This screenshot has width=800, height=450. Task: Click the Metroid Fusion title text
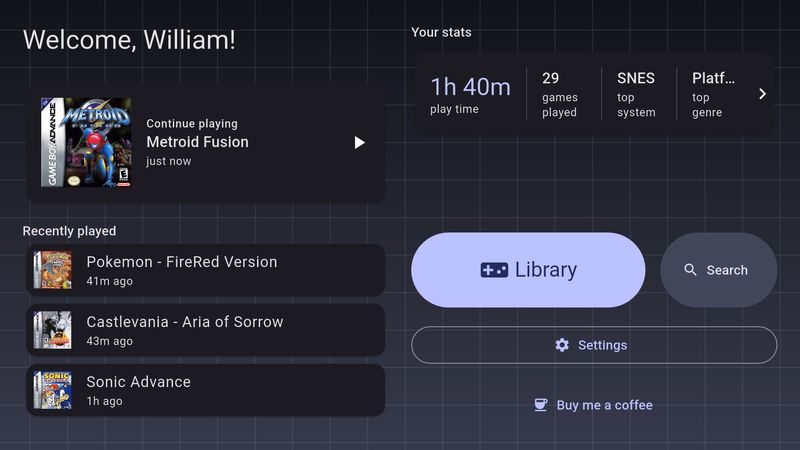[197, 142]
